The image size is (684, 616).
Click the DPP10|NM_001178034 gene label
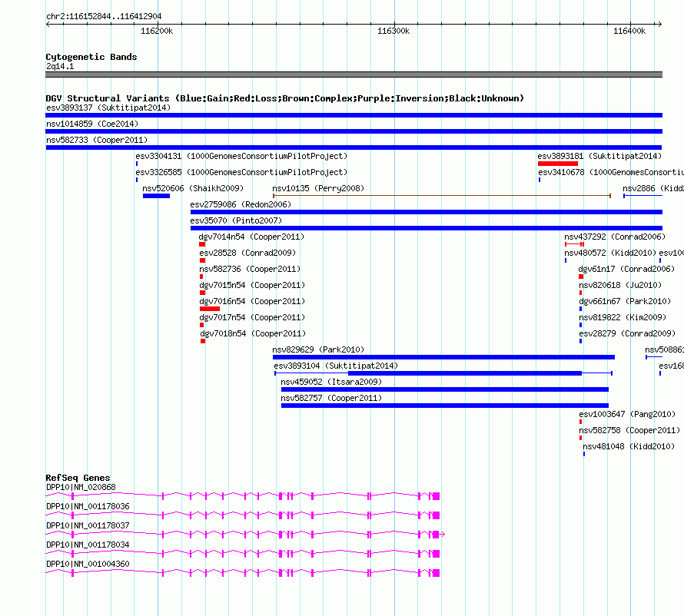(x=88, y=545)
